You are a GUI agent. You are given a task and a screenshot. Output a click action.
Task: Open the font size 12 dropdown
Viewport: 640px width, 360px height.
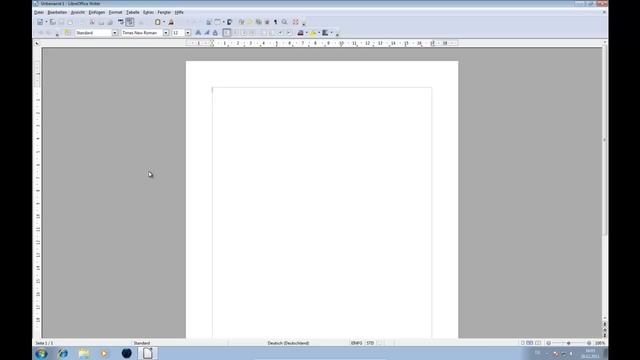point(188,33)
